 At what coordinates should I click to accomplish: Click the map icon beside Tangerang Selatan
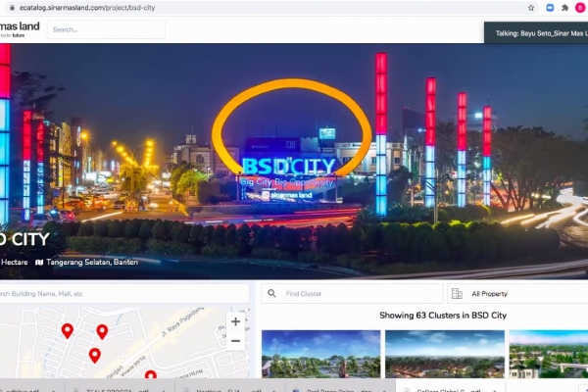(x=39, y=262)
